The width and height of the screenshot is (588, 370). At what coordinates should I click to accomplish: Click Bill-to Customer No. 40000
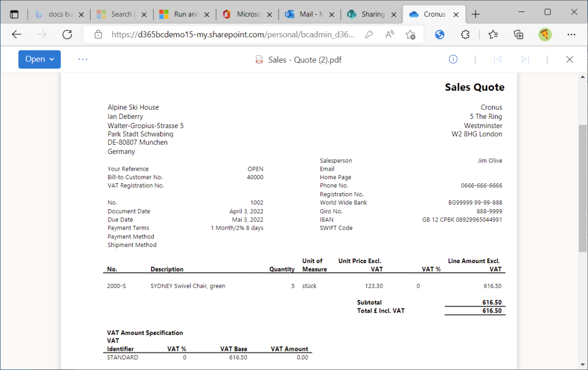point(255,177)
